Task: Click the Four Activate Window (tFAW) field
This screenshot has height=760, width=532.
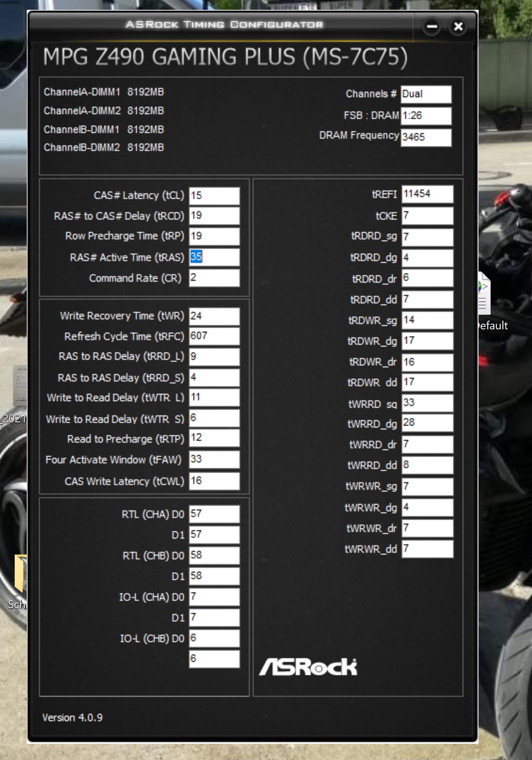Action: pos(214,460)
